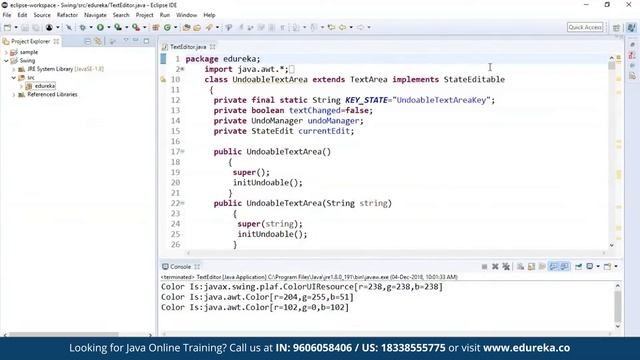Image resolution: width=640 pixels, height=360 pixels.
Task: Click the warning marker on line 10
Action: (x=163, y=80)
